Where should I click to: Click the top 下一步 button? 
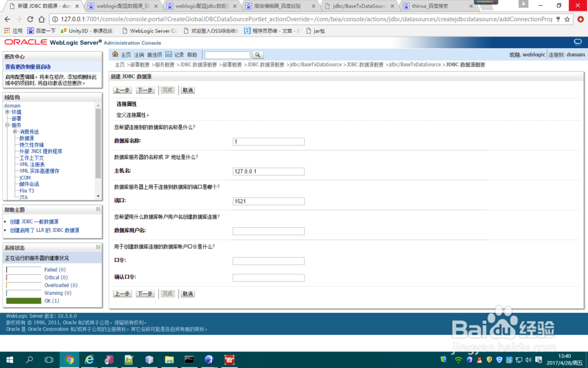coord(145,90)
